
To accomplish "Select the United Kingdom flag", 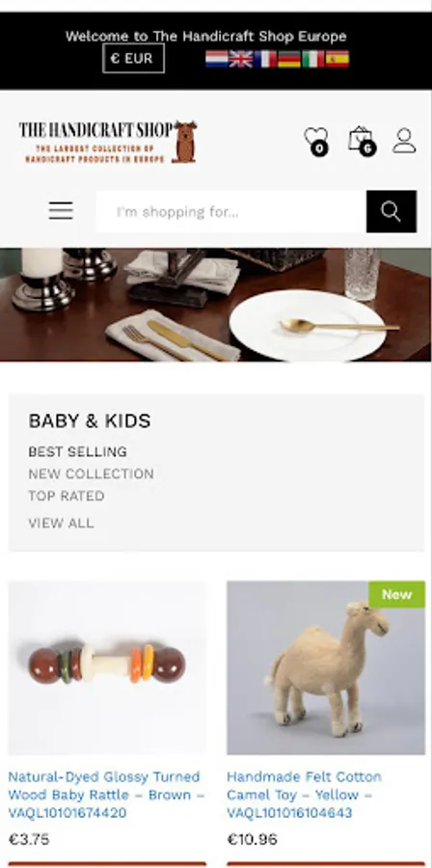I will (x=241, y=59).
